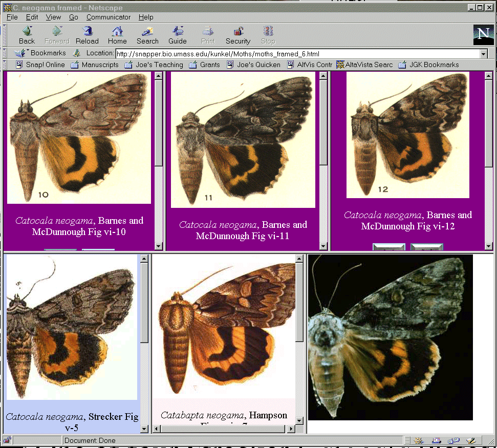Image resolution: width=497 pixels, height=448 pixels.
Task: Expand the Location URL history dropdown
Action: coord(483,54)
